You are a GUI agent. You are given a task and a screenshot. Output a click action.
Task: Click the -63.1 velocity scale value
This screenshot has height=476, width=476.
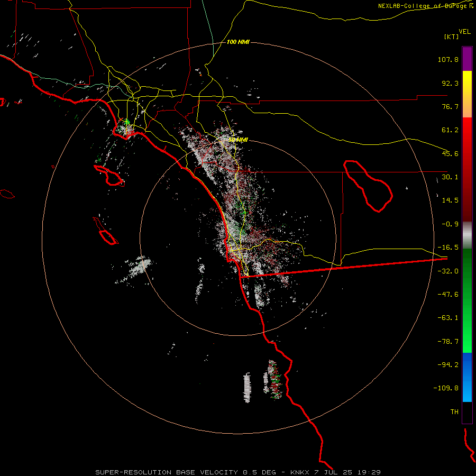pos(448,318)
